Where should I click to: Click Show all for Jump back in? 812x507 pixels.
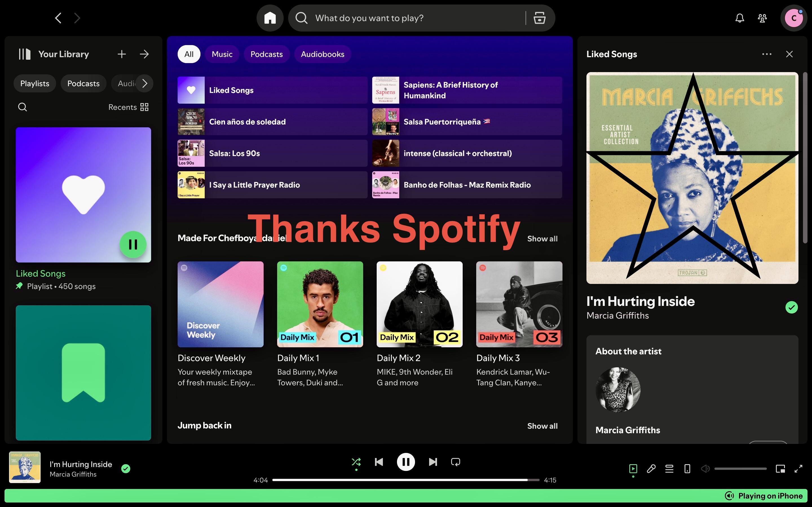click(542, 426)
